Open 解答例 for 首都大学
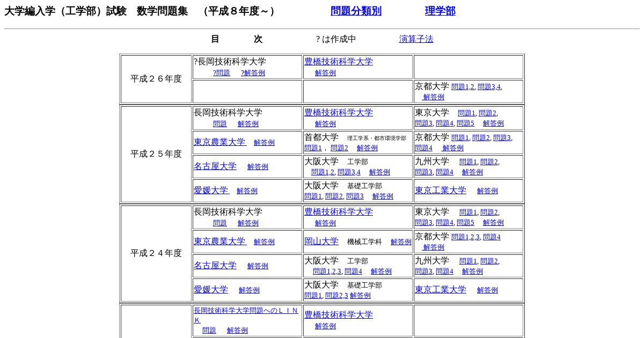The image size is (644, 338). pyautogui.click(x=367, y=148)
